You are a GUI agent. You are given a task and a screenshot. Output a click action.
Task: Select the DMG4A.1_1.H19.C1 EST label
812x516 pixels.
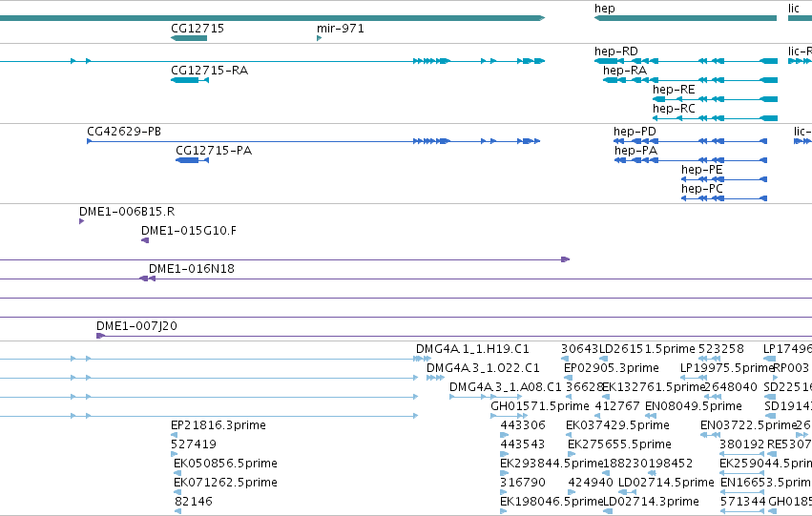click(473, 349)
